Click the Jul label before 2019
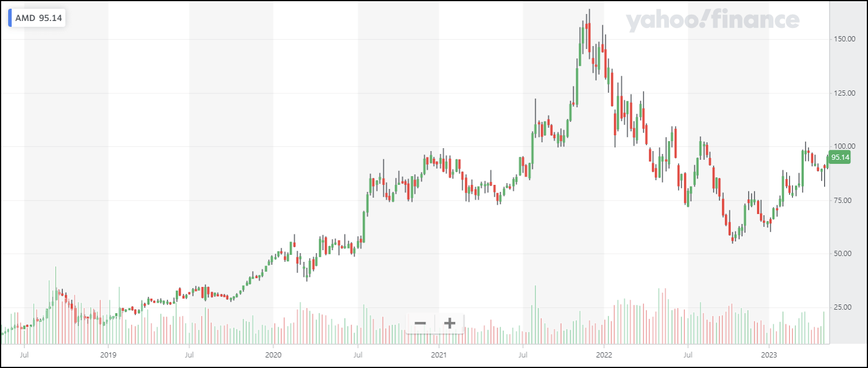The width and height of the screenshot is (868, 368). [25, 354]
